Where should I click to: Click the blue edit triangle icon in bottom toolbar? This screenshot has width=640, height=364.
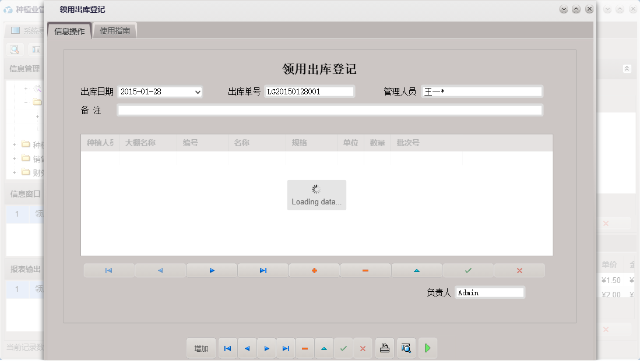[x=324, y=348]
